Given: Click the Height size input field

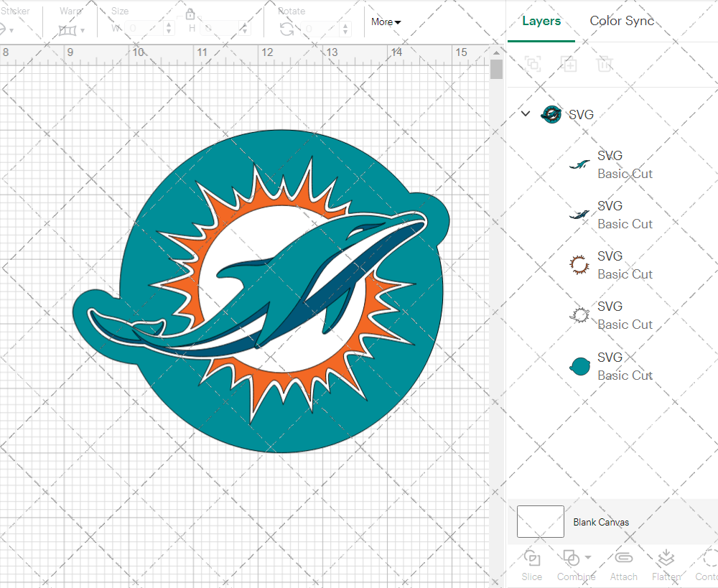Looking at the screenshot, I should click(219, 29).
